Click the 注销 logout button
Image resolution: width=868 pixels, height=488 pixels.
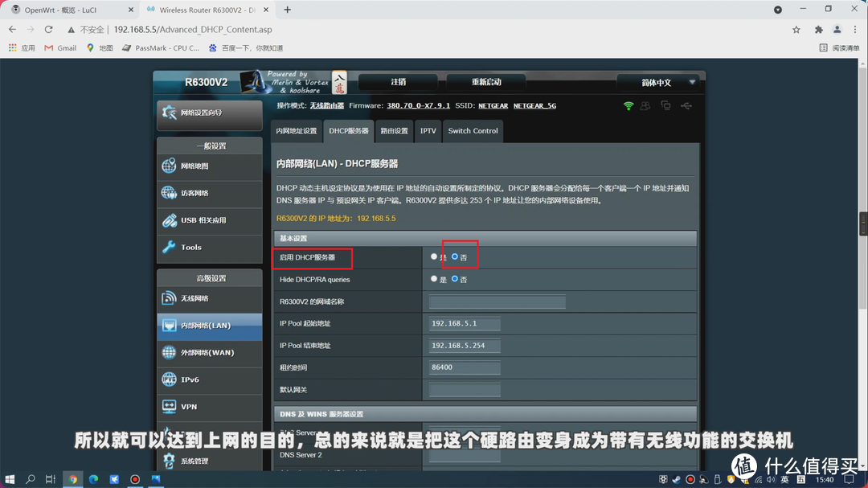pyautogui.click(x=398, y=82)
